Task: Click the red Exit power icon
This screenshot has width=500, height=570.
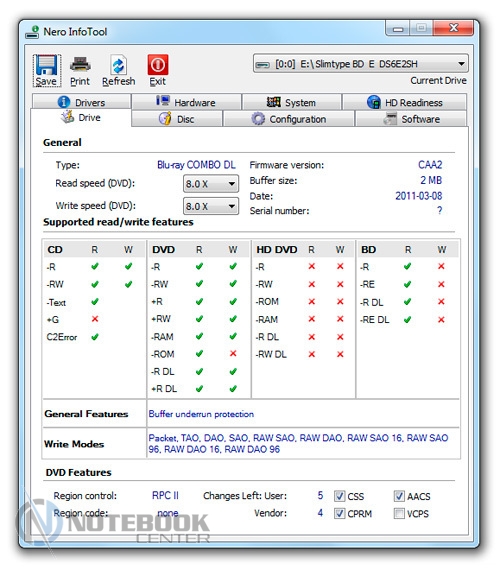Action: click(x=158, y=65)
